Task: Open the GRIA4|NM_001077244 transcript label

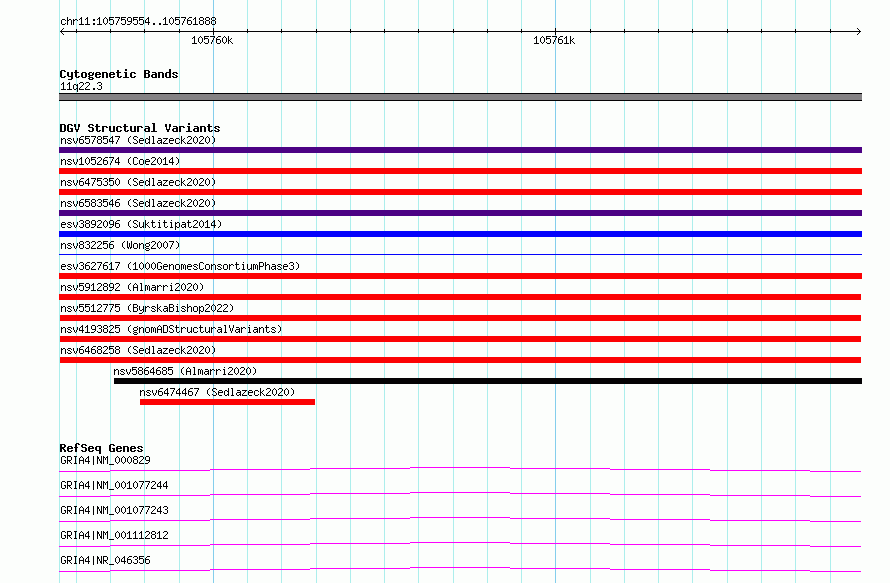Action: [x=114, y=485]
